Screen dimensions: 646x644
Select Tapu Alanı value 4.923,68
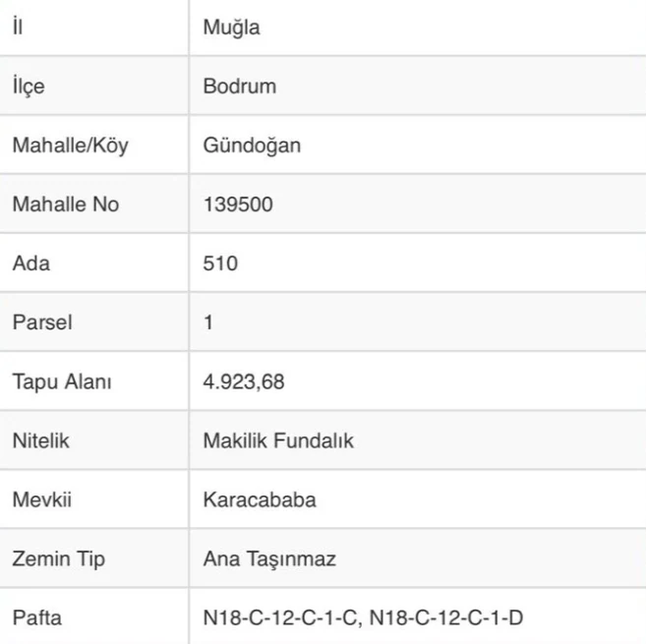(244, 381)
